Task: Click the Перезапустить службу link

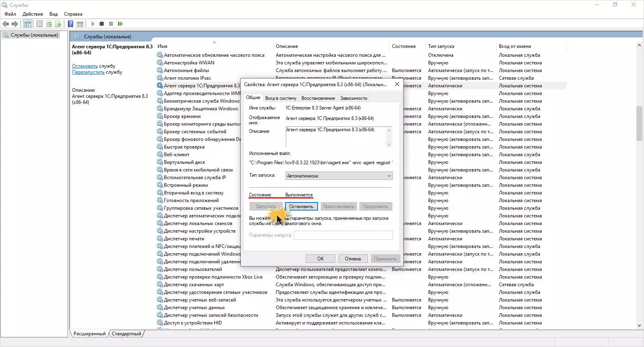Action: [x=88, y=72]
